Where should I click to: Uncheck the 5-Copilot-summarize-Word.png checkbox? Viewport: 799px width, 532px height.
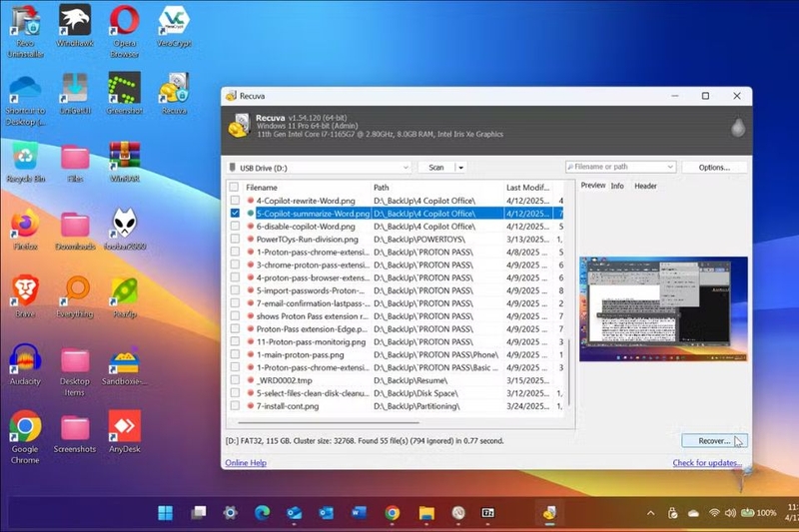point(235,214)
